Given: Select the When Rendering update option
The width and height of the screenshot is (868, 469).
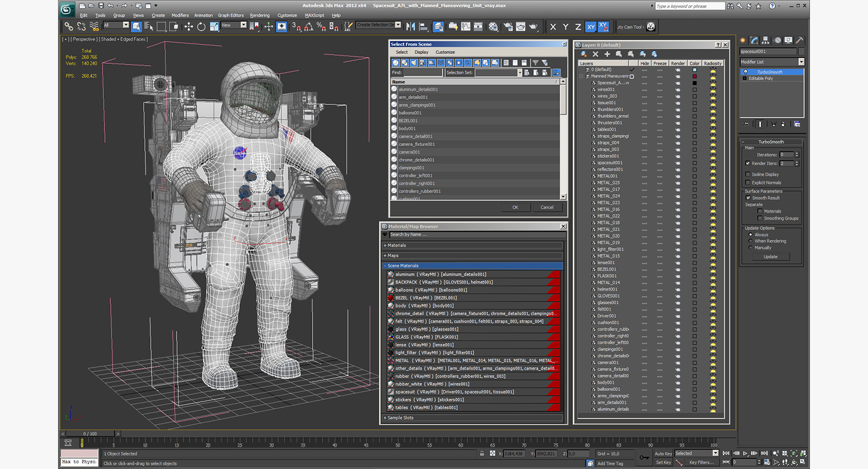Looking at the screenshot, I should point(750,241).
